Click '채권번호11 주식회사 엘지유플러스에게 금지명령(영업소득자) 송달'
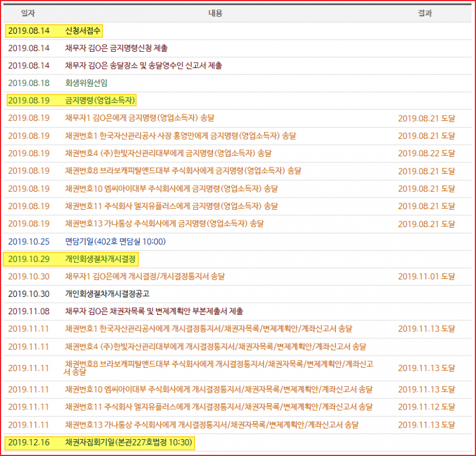This screenshot has height=456, width=476. click(x=171, y=206)
